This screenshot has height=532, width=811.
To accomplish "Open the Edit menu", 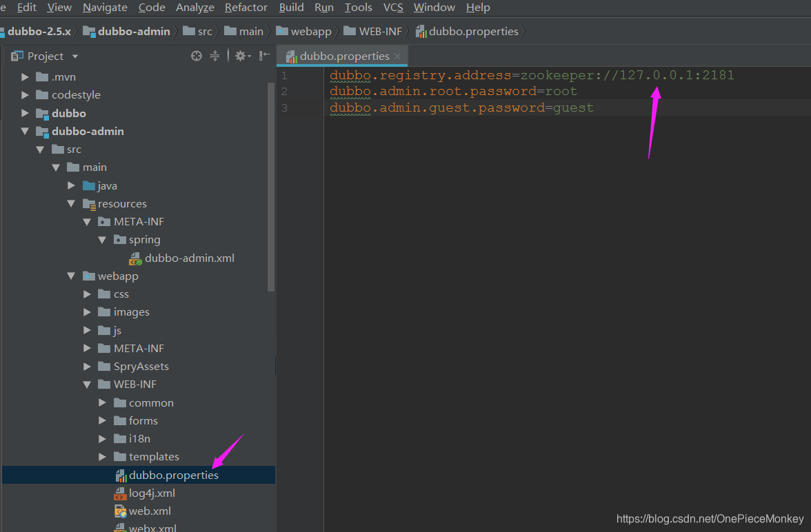I will [x=27, y=8].
